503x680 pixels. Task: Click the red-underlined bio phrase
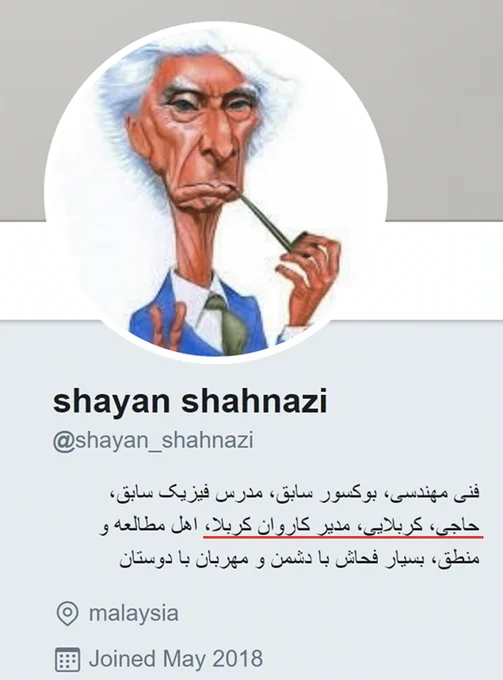coord(343,526)
